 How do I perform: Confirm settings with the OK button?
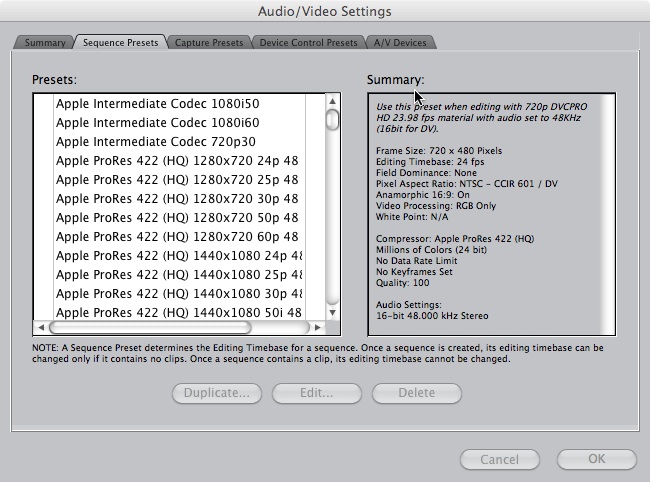point(596,460)
